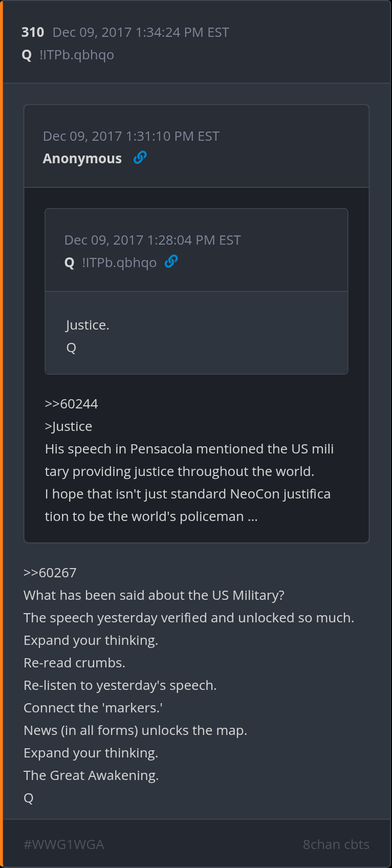The image size is (392, 868).
Task: Click the Anonymous author name
Action: (82, 159)
